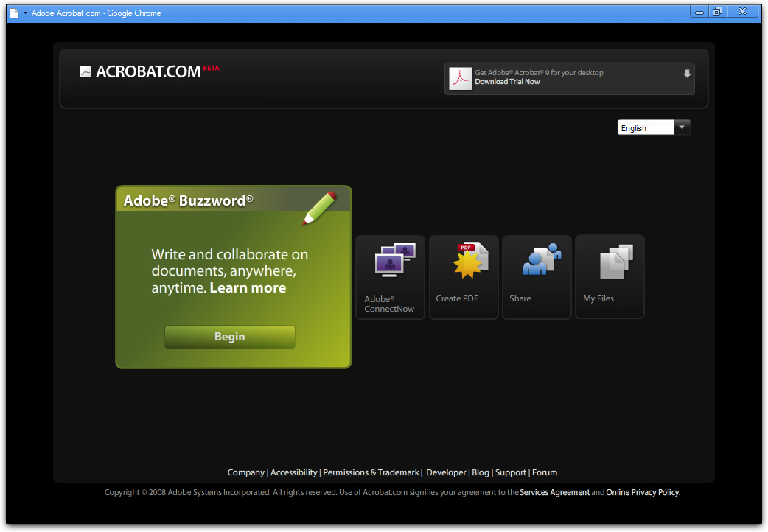This screenshot has height=532, width=768.
Task: Click the green pencil Buzzword icon
Action: point(319,209)
